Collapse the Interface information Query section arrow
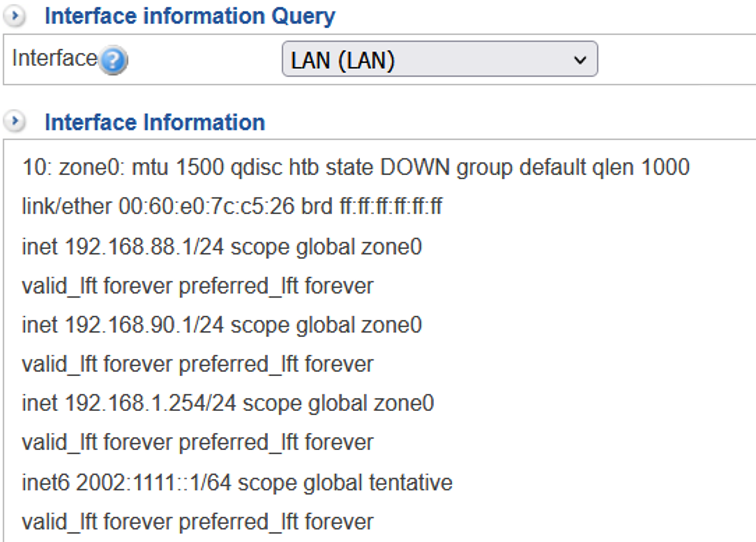Viewport: 756px width, 542px height. click(x=15, y=16)
